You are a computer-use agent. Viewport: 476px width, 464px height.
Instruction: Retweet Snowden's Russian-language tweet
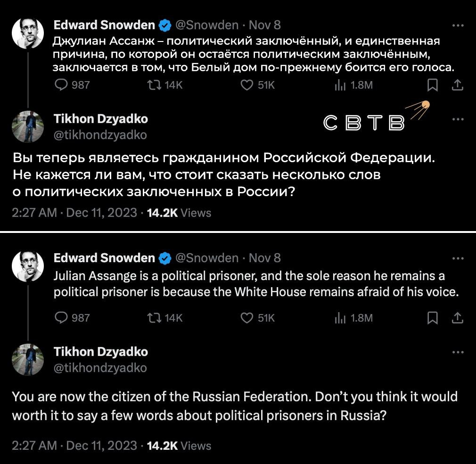pos(155,85)
